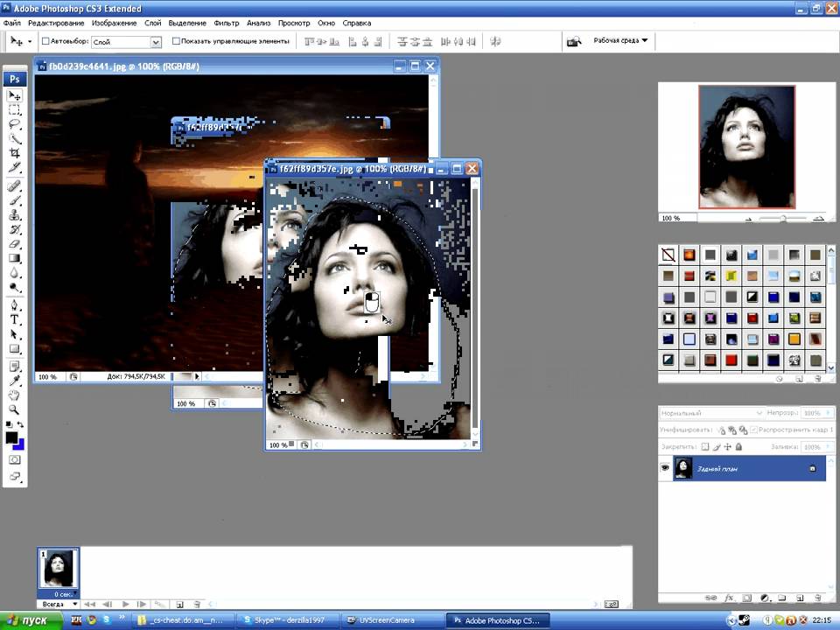Enable the Автовыбор checkbox
Image resolution: width=840 pixels, height=630 pixels.
[x=45, y=41]
